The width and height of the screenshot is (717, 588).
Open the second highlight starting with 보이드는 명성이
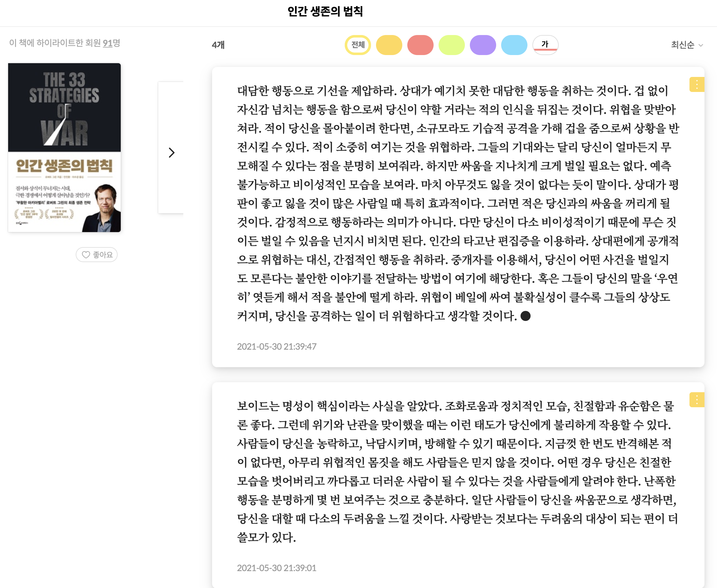point(457,471)
